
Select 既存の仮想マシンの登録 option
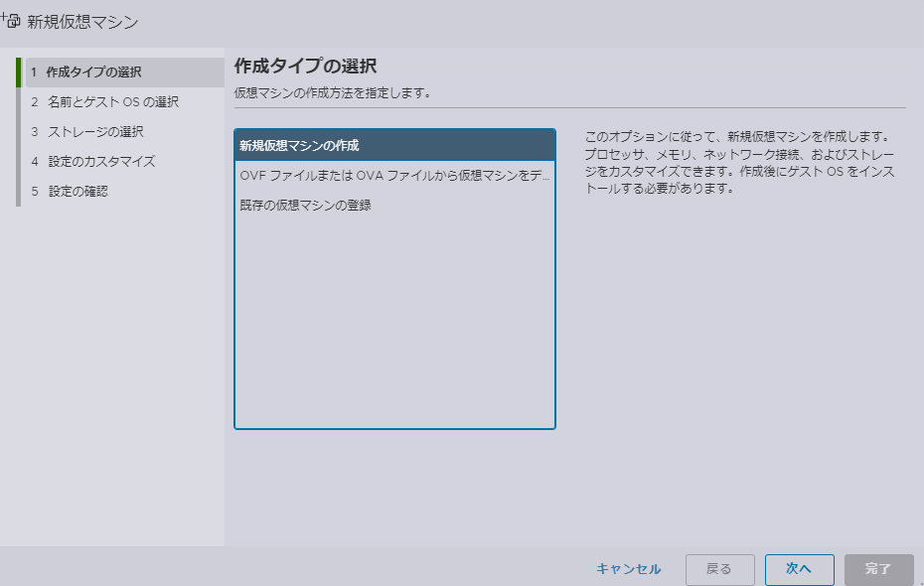point(305,206)
